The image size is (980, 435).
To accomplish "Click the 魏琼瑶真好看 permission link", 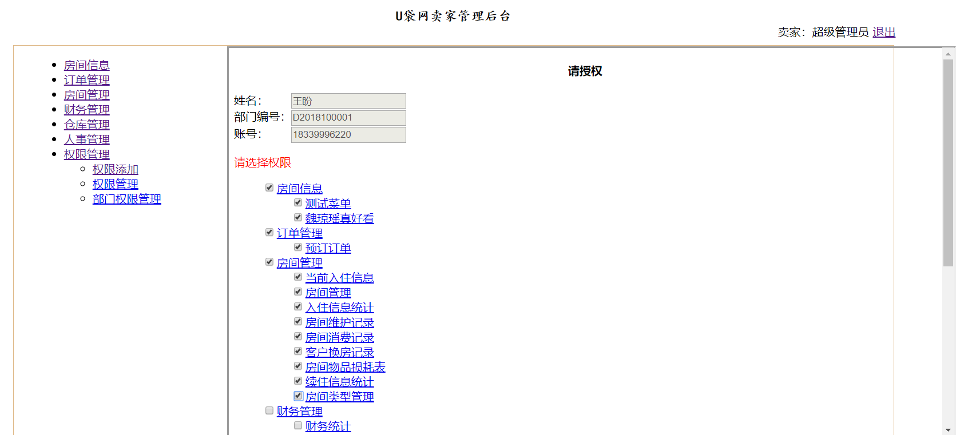I will pyautogui.click(x=339, y=218).
